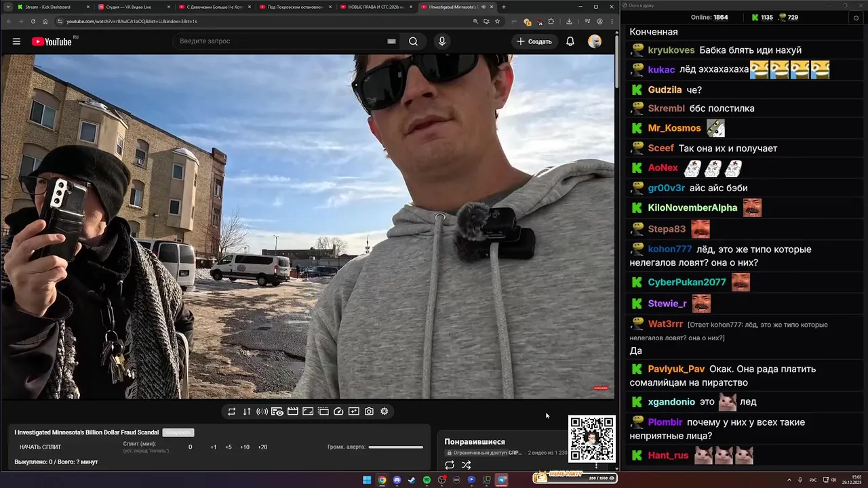The image size is (868, 488).
Task: Click the YouTube search magnifier button
Action: coord(413,41)
